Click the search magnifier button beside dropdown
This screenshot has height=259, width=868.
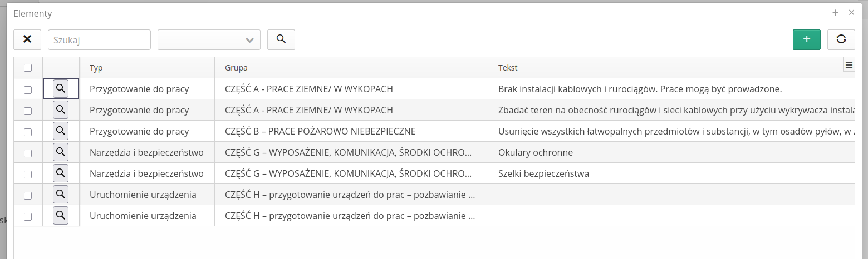tap(281, 39)
